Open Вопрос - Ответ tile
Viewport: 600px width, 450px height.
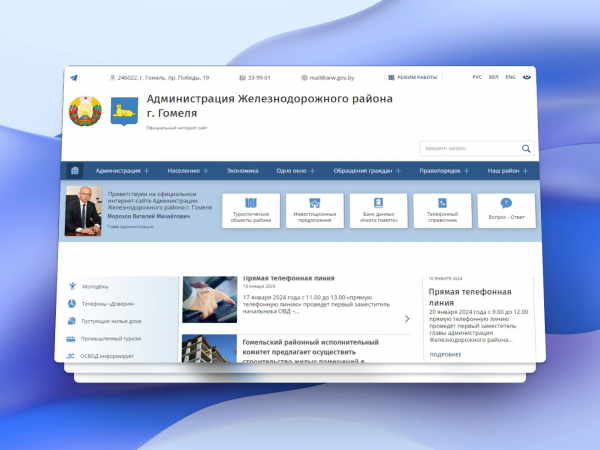(x=506, y=211)
